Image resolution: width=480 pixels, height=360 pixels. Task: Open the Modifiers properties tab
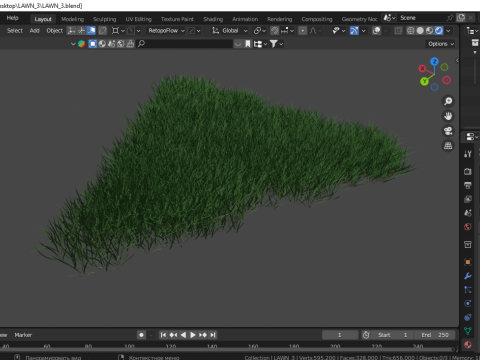pos(468,276)
